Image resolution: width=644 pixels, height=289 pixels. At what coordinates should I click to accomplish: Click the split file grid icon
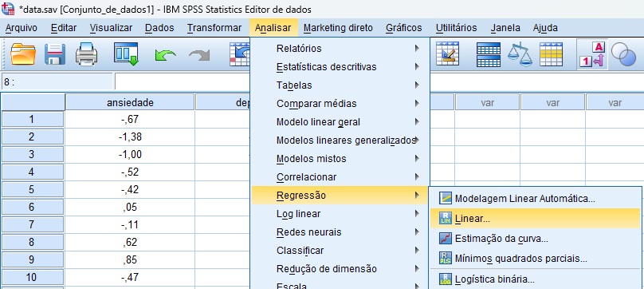[488, 54]
